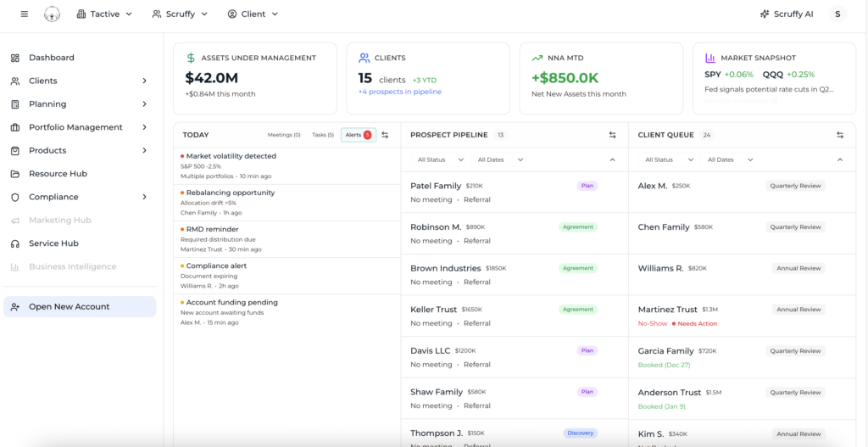
Task: Click the Dashboard grid icon in sidebar
Action: 15,58
